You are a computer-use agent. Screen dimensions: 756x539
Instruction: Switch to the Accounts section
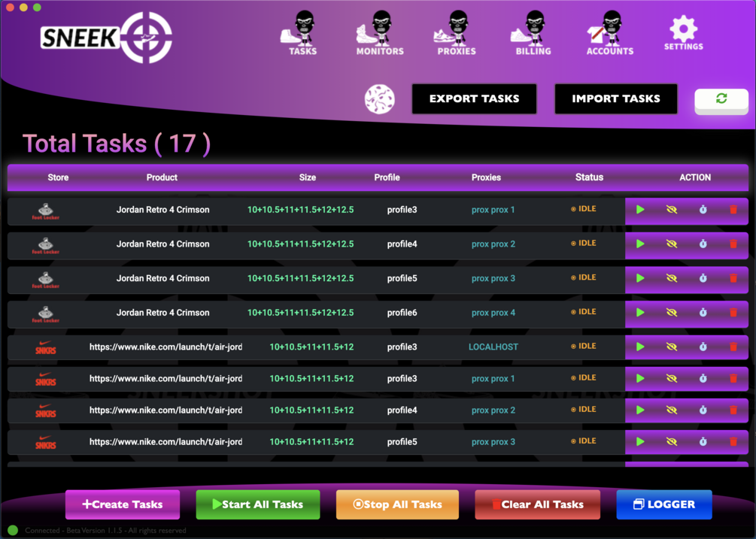tap(610, 33)
